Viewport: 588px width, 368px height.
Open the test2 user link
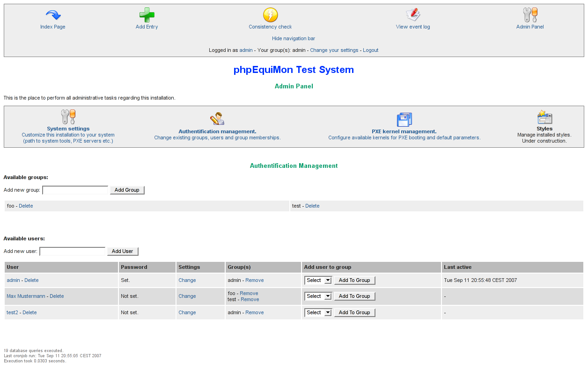(12, 312)
